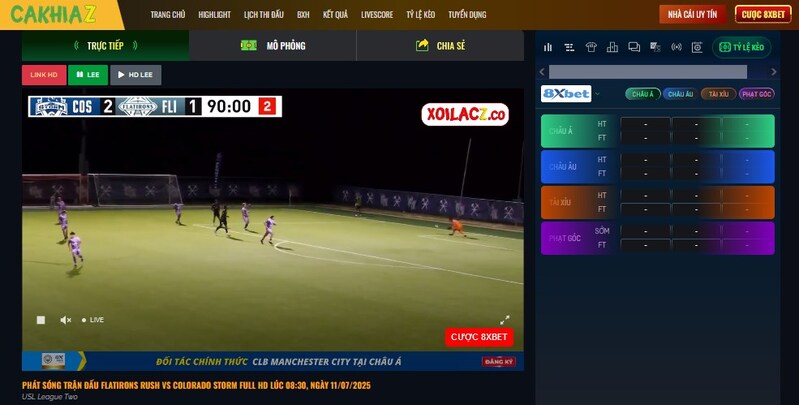This screenshot has height=405, width=799.
Task: Open the Chia Sẻ tab
Action: tap(440, 45)
